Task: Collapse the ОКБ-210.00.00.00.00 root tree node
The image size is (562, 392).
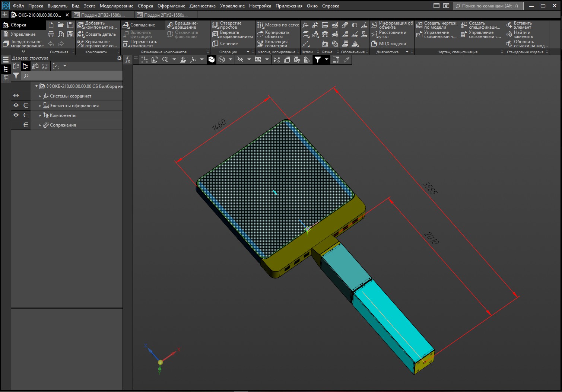Action: pos(36,86)
